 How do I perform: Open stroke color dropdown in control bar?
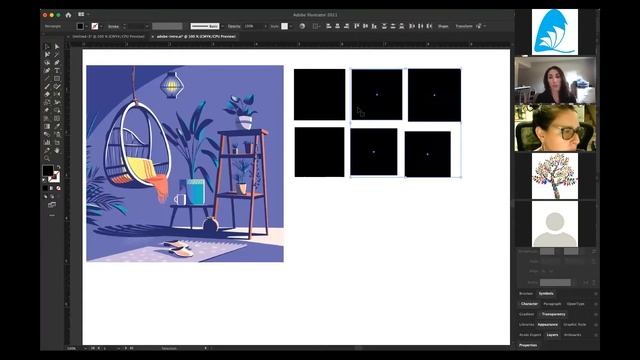coord(101,27)
